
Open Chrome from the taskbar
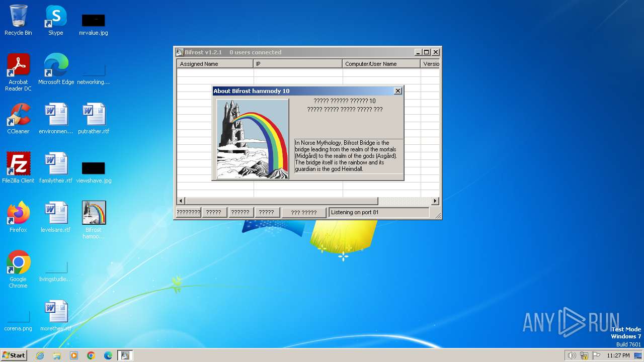[x=91, y=355]
